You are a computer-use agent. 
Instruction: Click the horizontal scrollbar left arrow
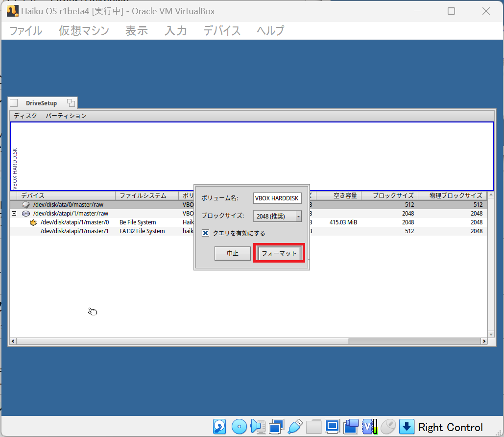coord(13,341)
